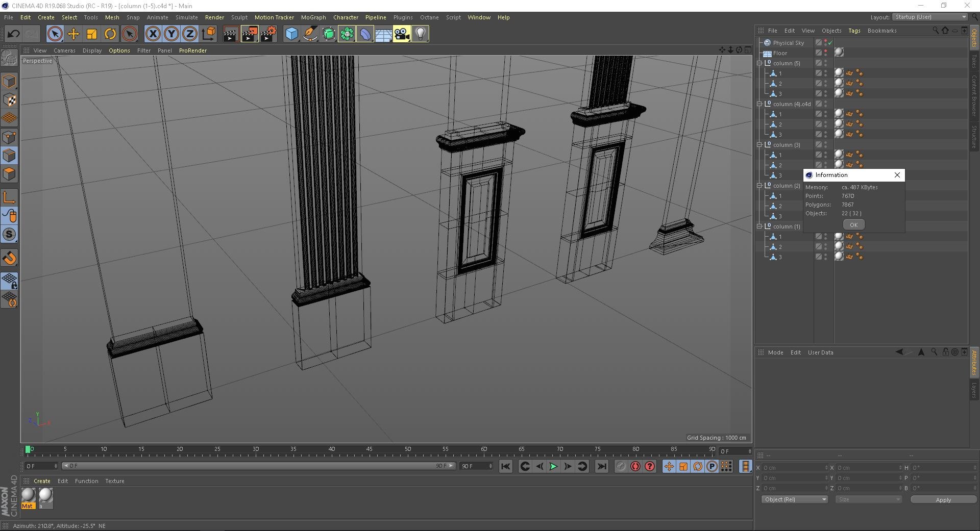
Task: Add a Subdivision Surface generator
Action: tap(329, 34)
